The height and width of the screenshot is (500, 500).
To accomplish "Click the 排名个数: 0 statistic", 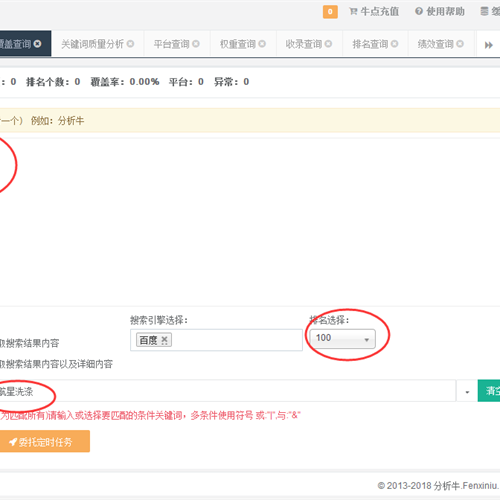I will [53, 82].
